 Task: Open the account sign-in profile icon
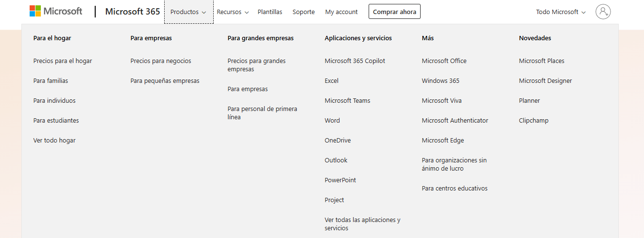603,12
